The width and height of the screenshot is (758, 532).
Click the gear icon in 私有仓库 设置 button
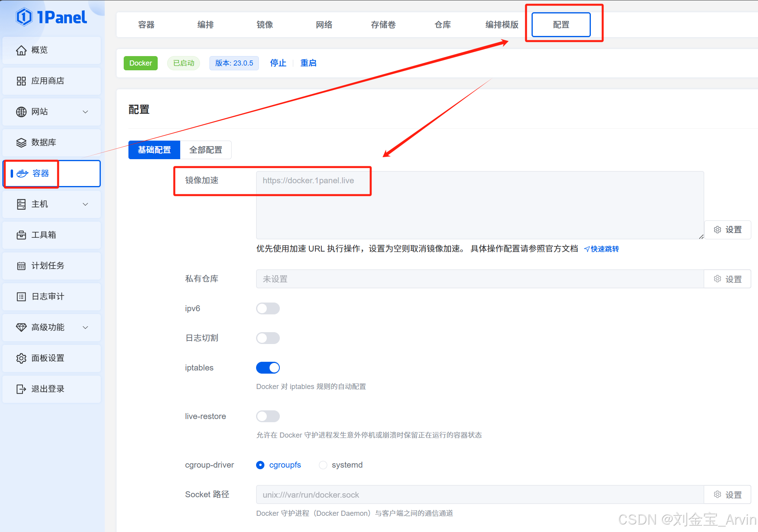coord(718,279)
